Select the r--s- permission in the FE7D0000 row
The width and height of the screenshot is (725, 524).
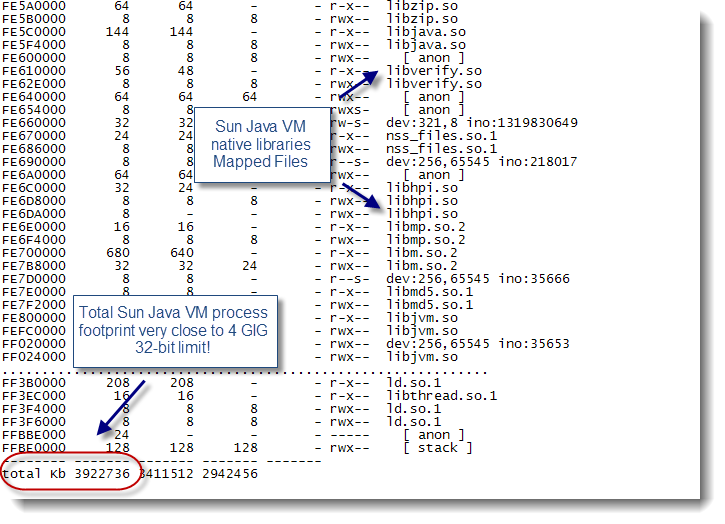(x=350, y=278)
